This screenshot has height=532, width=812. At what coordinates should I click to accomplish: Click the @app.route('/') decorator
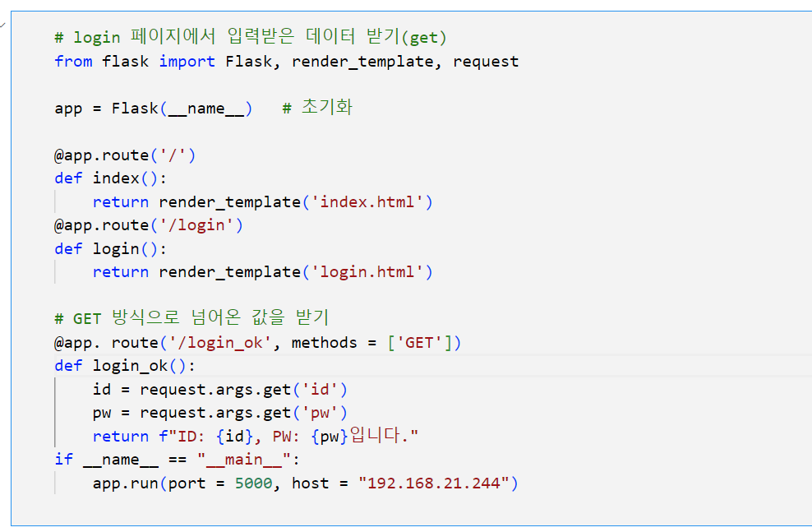tap(125, 155)
